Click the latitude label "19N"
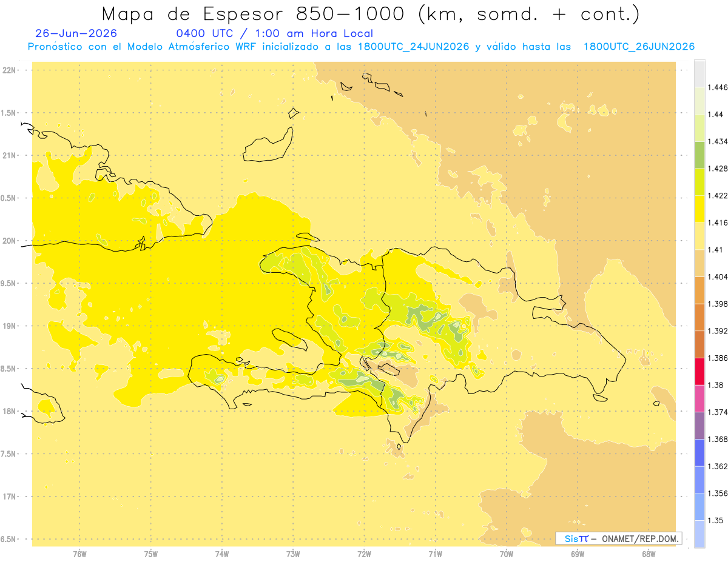Image resolution: width=728 pixels, height=562 pixels. tap(9, 326)
